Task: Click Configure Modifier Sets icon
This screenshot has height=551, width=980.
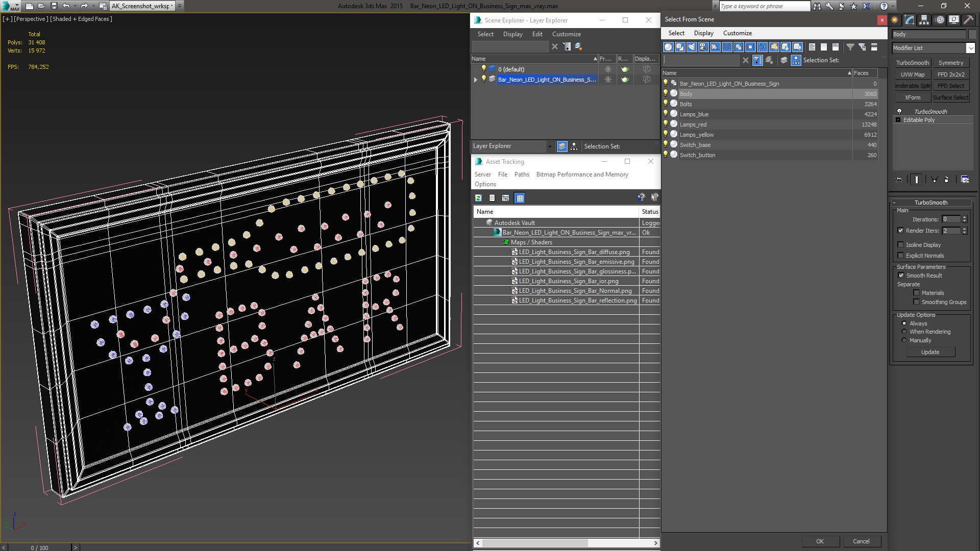Action: point(965,180)
